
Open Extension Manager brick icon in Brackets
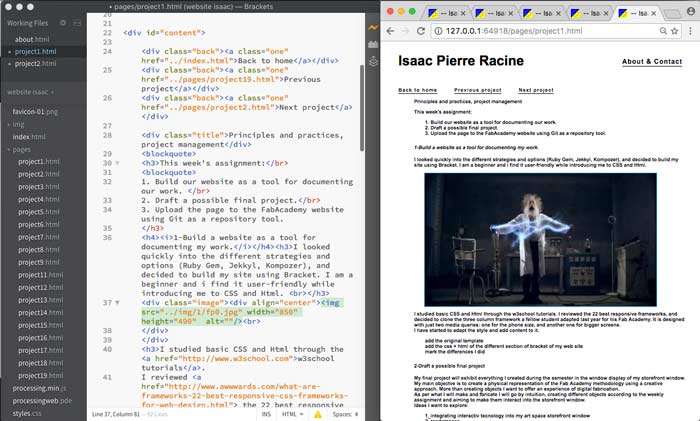pyautogui.click(x=373, y=44)
